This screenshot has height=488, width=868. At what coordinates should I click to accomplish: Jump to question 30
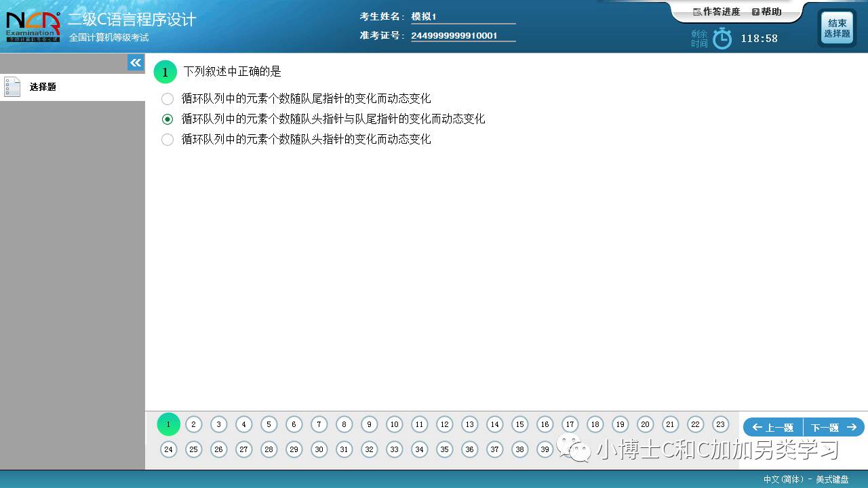click(x=319, y=449)
